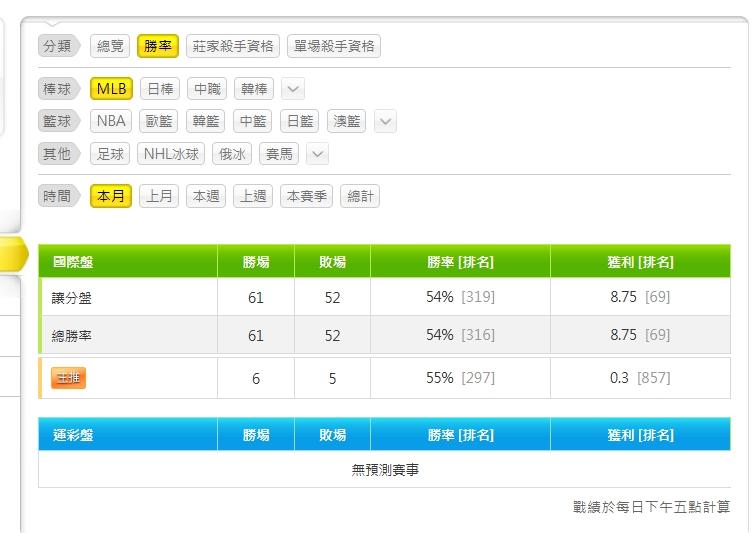The height and width of the screenshot is (533, 754).
Task: Select the 本月 time filter
Action: [x=111, y=196]
